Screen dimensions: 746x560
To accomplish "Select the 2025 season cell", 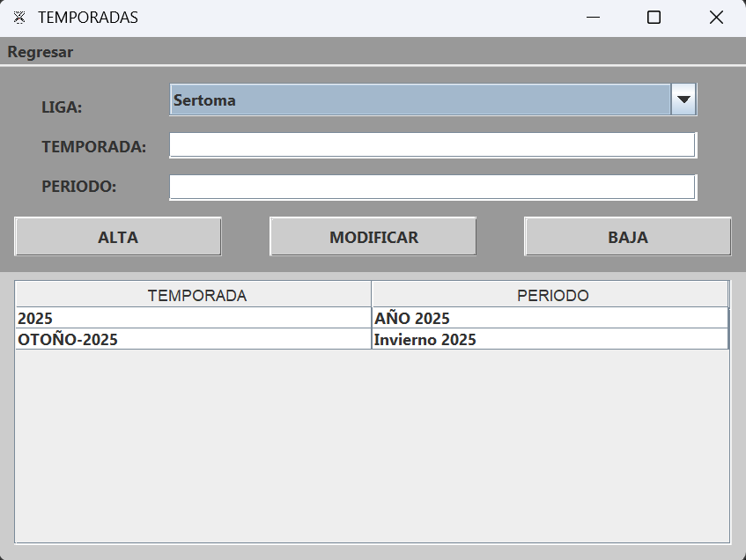I will click(193, 319).
